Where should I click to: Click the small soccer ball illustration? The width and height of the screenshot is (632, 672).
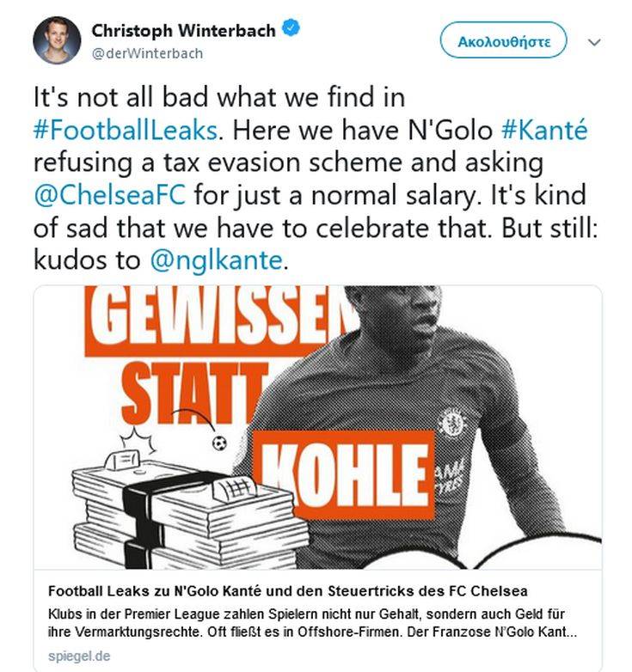point(220,443)
